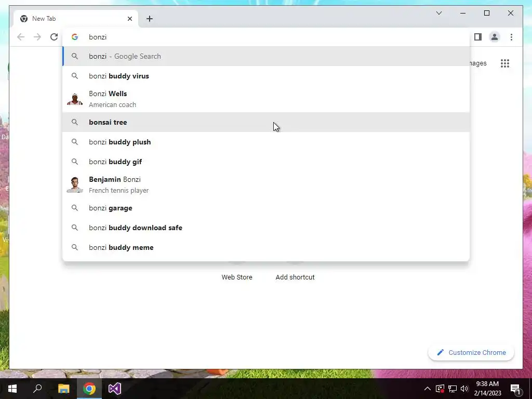Pick the Benjamin Bonzi tennis player suggestion
This screenshot has height=399, width=532.
(267, 185)
